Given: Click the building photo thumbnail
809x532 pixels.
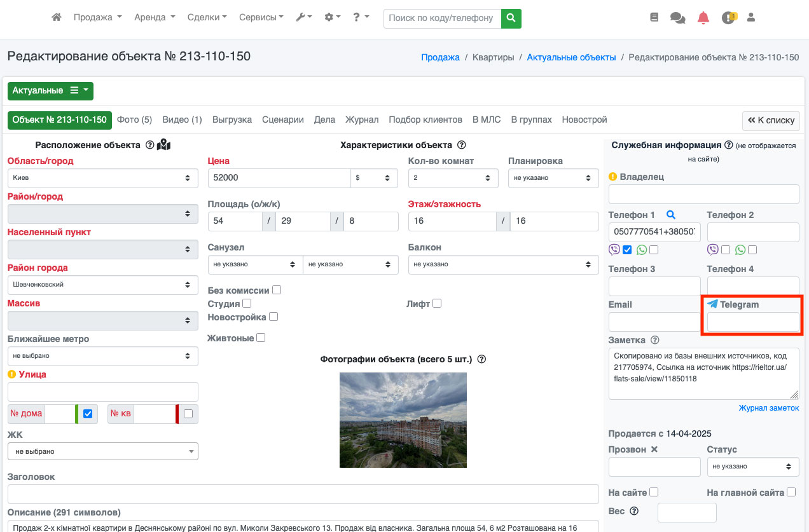Looking at the screenshot, I should pyautogui.click(x=403, y=420).
